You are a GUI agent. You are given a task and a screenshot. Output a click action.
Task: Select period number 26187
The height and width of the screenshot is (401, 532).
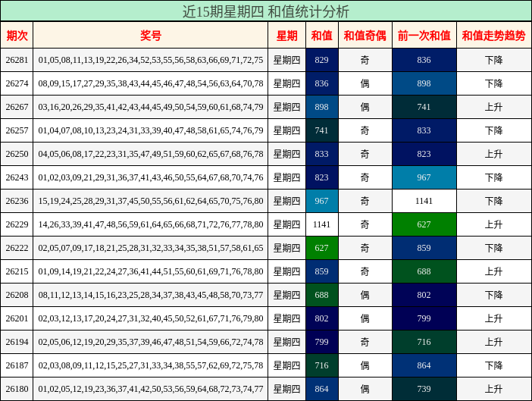coord(17,365)
